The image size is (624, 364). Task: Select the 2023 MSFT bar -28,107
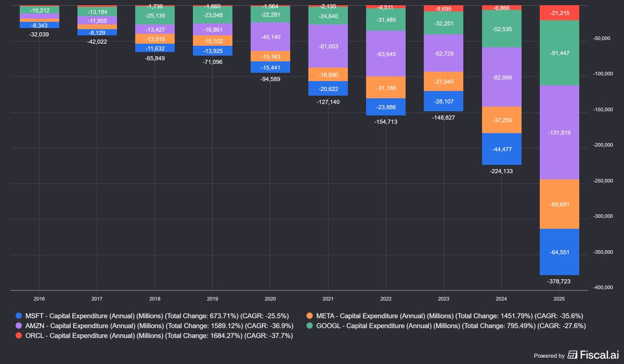tap(444, 101)
